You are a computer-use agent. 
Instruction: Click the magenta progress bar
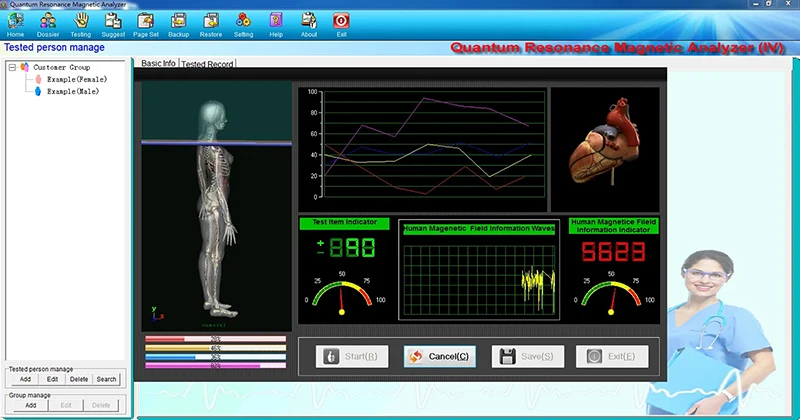[216, 366]
